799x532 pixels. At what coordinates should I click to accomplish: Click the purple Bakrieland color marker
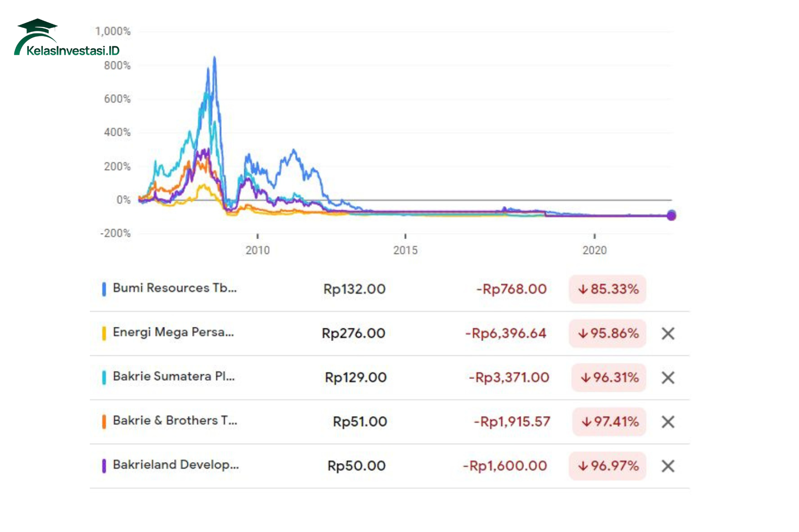pos(104,466)
